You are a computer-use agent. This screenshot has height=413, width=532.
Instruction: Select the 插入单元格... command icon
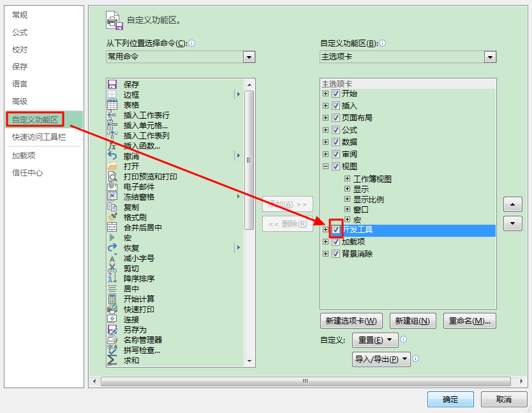[112, 125]
